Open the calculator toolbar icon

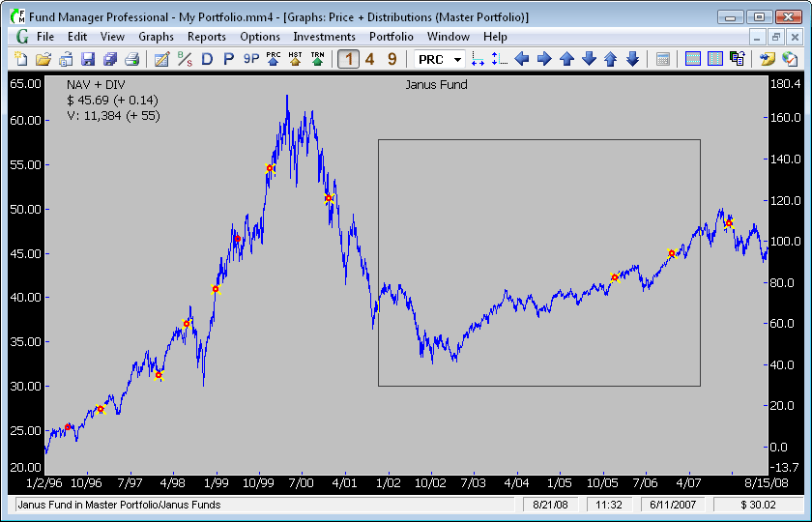coord(662,59)
